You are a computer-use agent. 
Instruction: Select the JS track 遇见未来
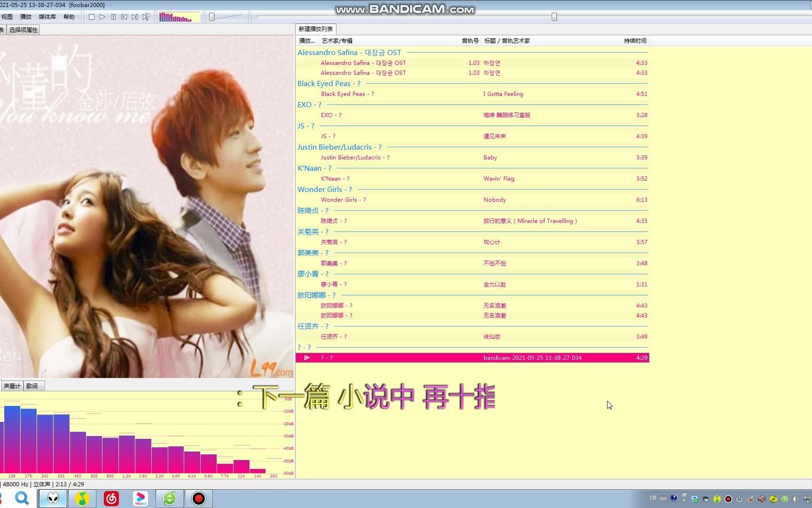point(472,136)
